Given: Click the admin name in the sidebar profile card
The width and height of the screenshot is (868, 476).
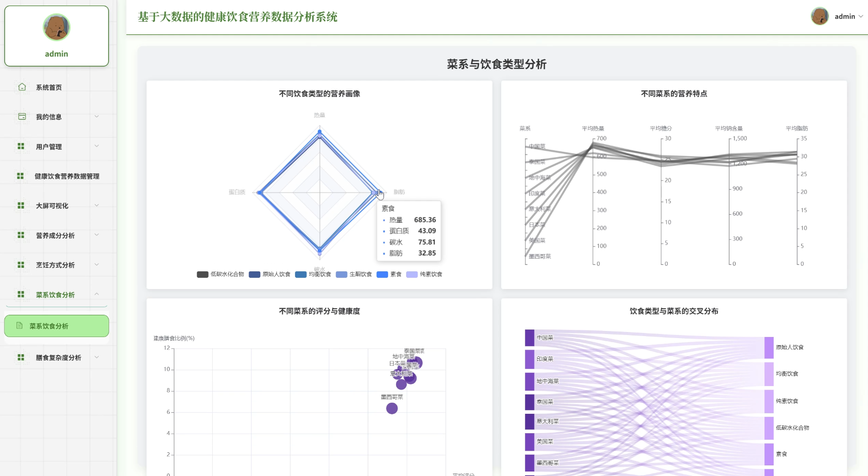Looking at the screenshot, I should (57, 54).
